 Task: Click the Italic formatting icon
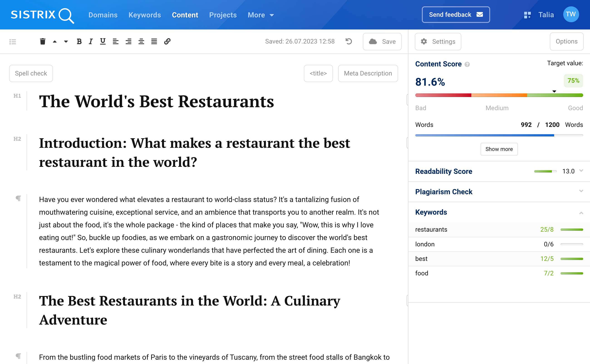91,41
